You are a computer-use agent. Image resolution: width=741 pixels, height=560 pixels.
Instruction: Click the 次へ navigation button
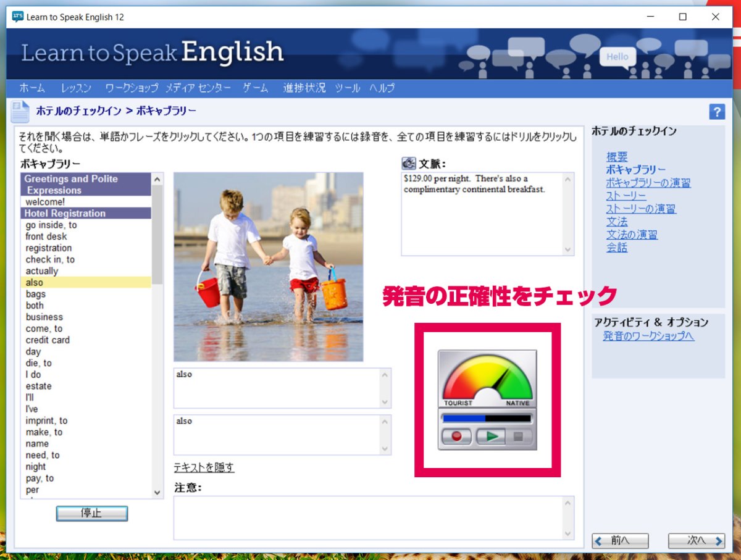pyautogui.click(x=696, y=541)
